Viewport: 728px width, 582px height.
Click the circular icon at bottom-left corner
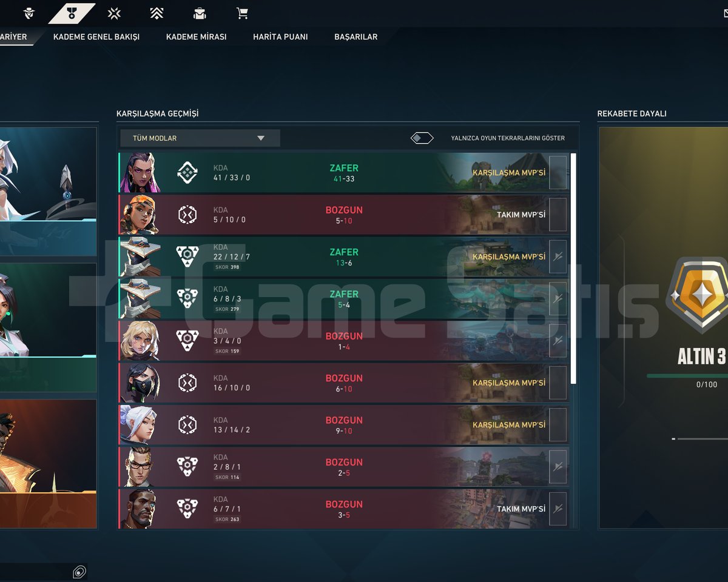click(x=79, y=572)
